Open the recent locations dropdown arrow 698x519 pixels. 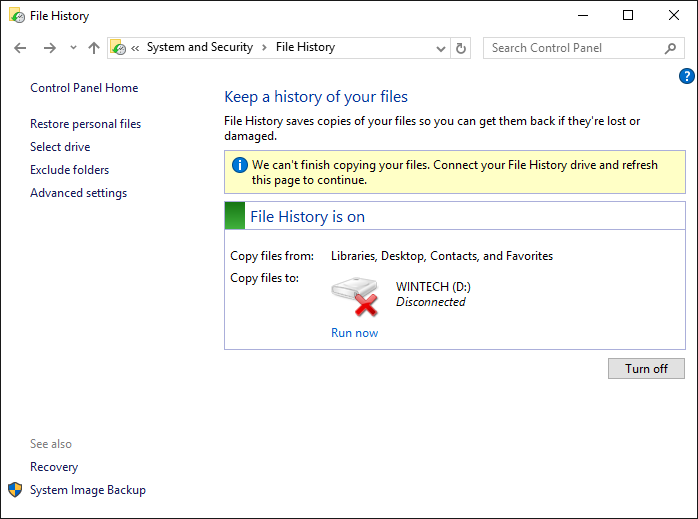click(73, 47)
